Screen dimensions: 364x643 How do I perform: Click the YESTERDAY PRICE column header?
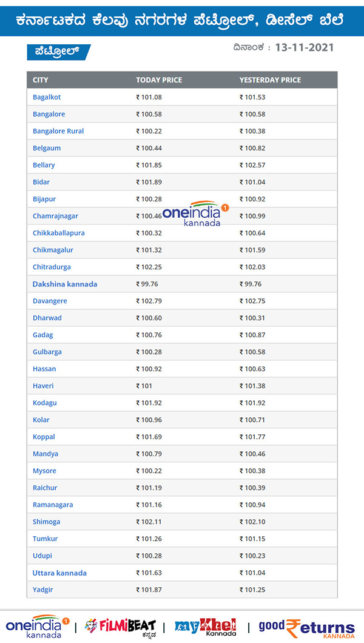pyautogui.click(x=270, y=80)
